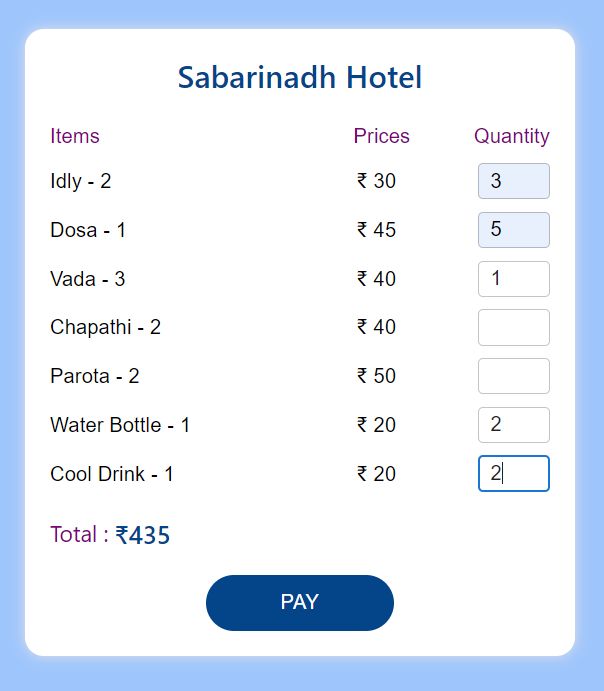Select the Idly quantity field

514,181
